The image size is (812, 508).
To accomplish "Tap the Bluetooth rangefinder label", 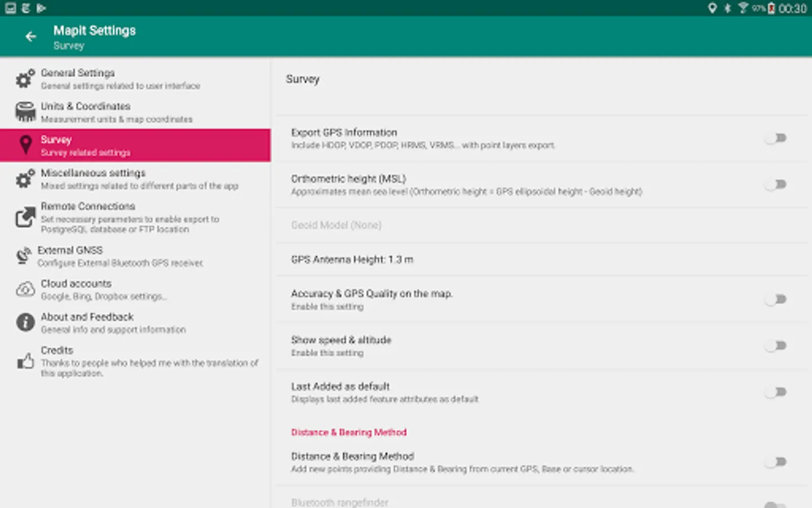I will click(x=339, y=502).
